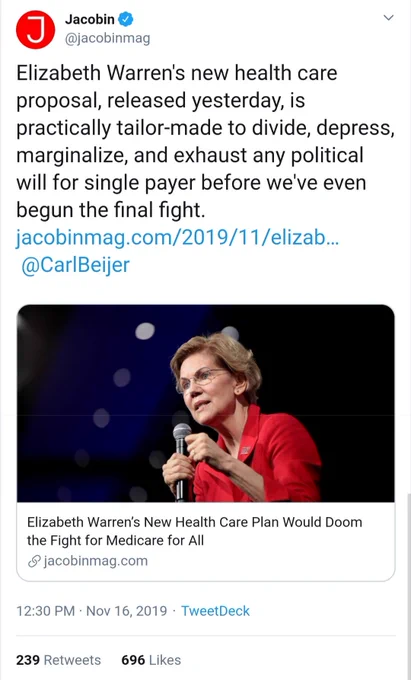Open the @CarlBeijer mention
411x680 pixels.
(x=75, y=265)
